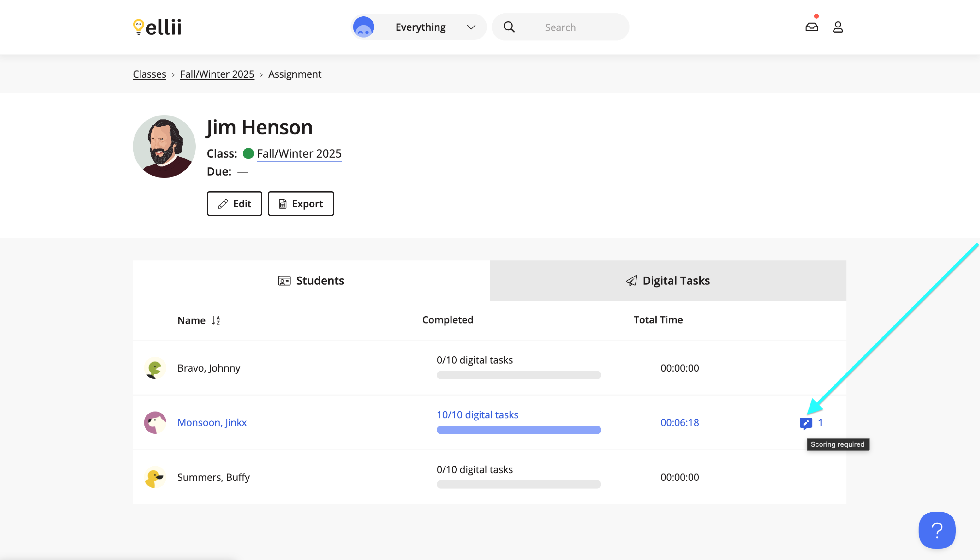Open the inbox notifications icon
This screenshot has height=560, width=980.
pyautogui.click(x=811, y=27)
